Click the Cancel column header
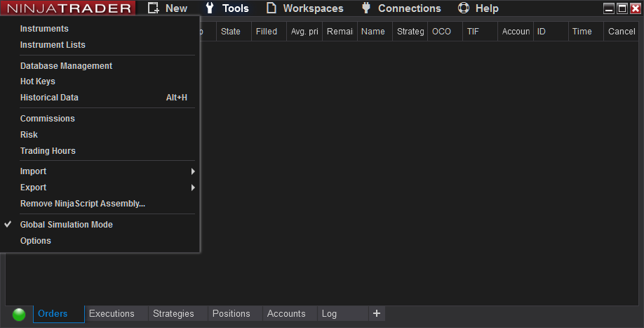Image resolution: width=644 pixels, height=328 pixels. click(621, 32)
